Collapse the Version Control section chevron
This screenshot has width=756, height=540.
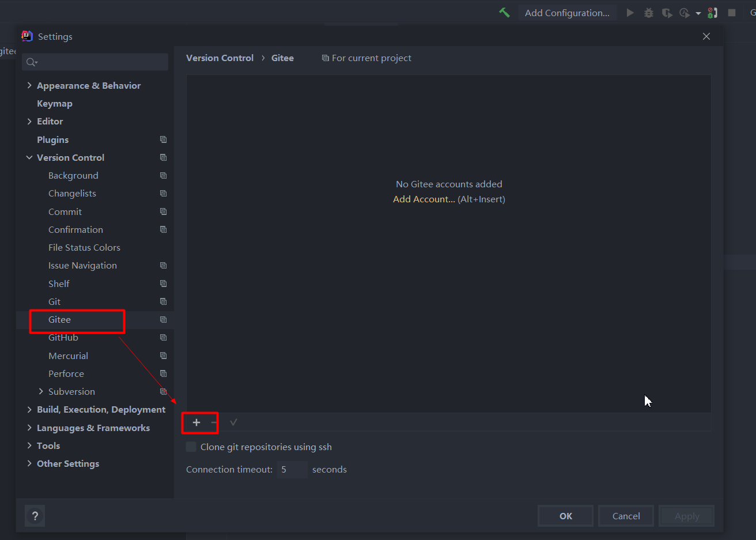click(29, 157)
